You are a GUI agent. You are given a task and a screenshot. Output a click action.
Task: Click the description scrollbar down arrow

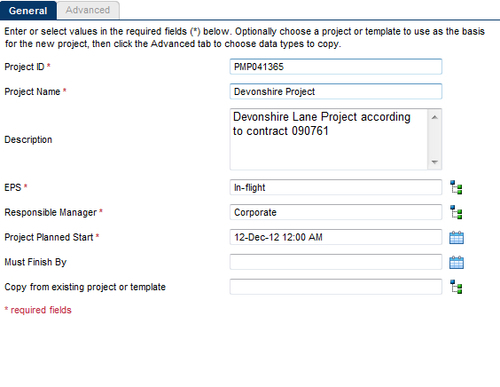(x=435, y=162)
